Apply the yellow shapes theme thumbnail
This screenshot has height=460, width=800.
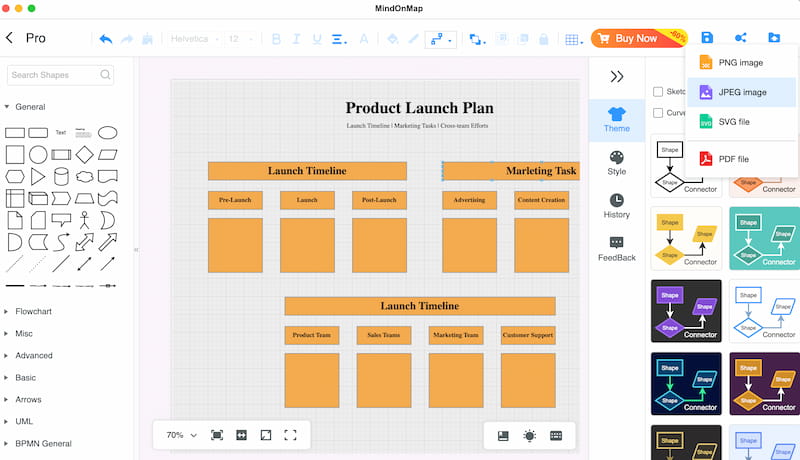686,238
